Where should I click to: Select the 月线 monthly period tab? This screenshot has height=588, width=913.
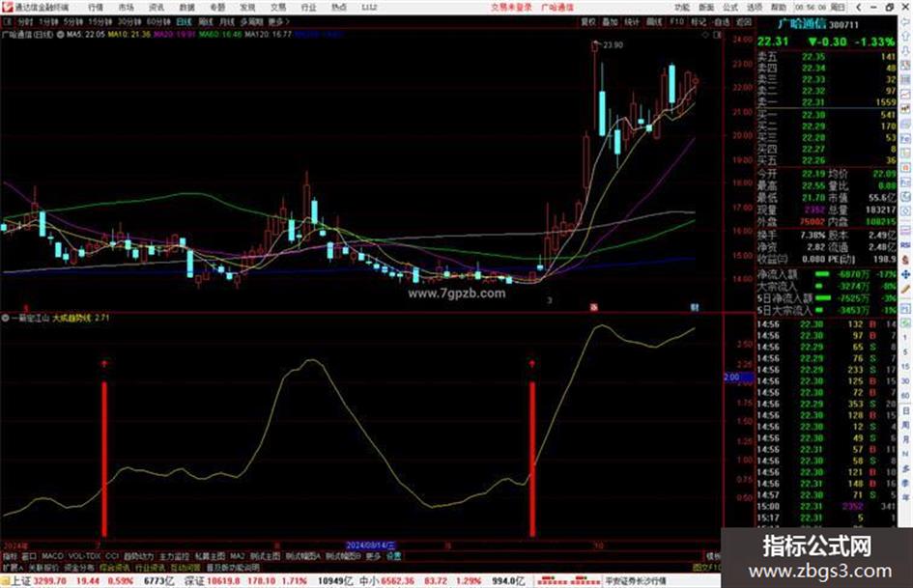[x=226, y=21]
